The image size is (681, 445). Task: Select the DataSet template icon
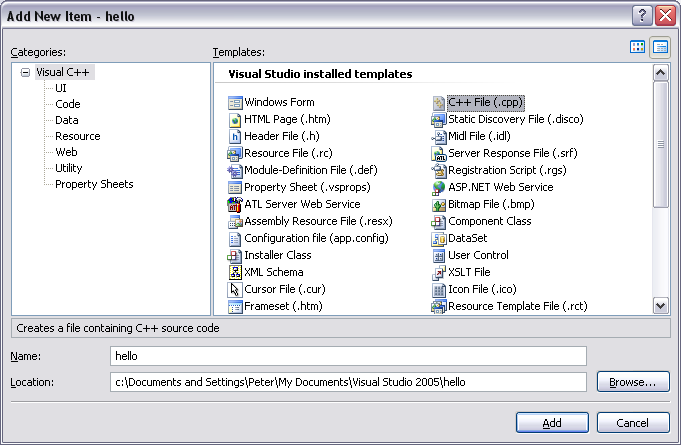tap(439, 238)
